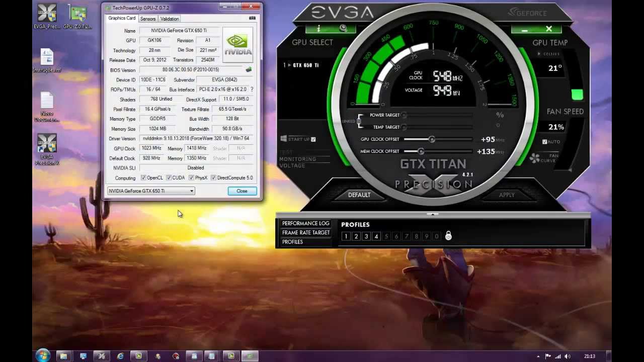
Task: Click the GPU Name field in GPU-Z
Action: tap(179, 31)
